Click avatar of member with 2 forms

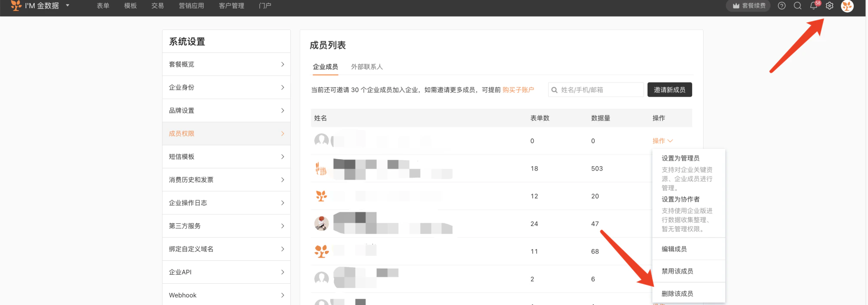tap(322, 279)
